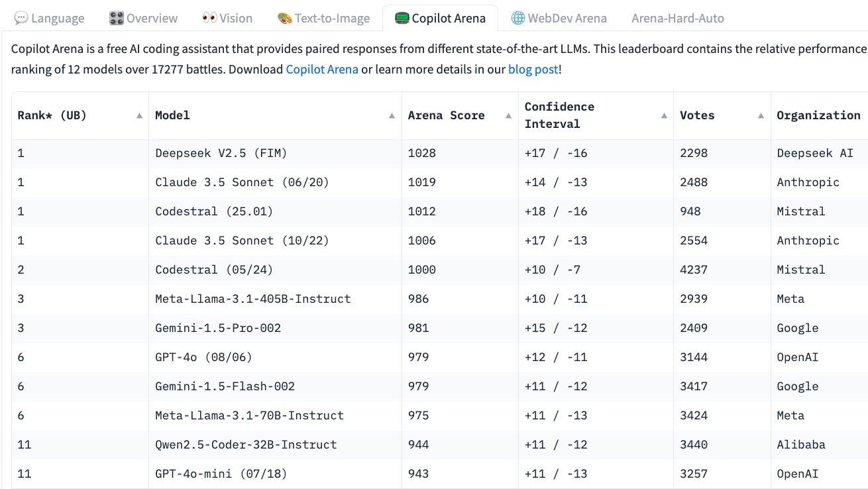Open the Overview tab
The width and height of the screenshot is (868, 489).
pyautogui.click(x=144, y=18)
